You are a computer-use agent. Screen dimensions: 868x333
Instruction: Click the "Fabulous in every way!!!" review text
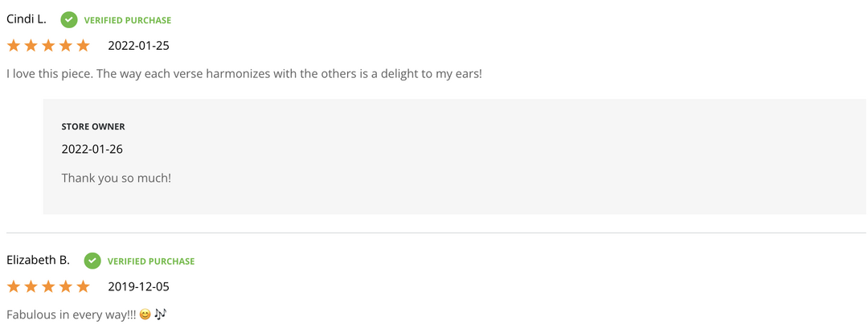tap(71, 314)
